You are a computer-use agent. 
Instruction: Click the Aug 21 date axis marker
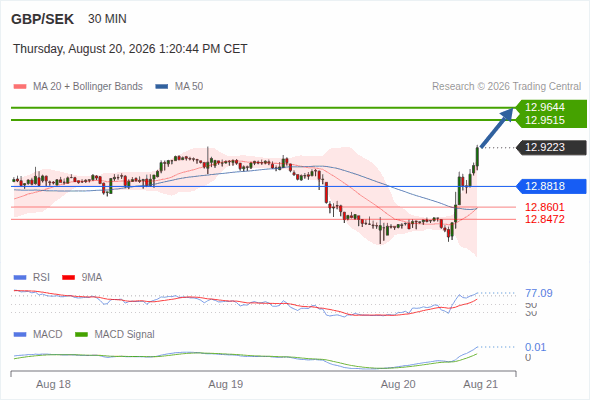pyautogui.click(x=481, y=384)
